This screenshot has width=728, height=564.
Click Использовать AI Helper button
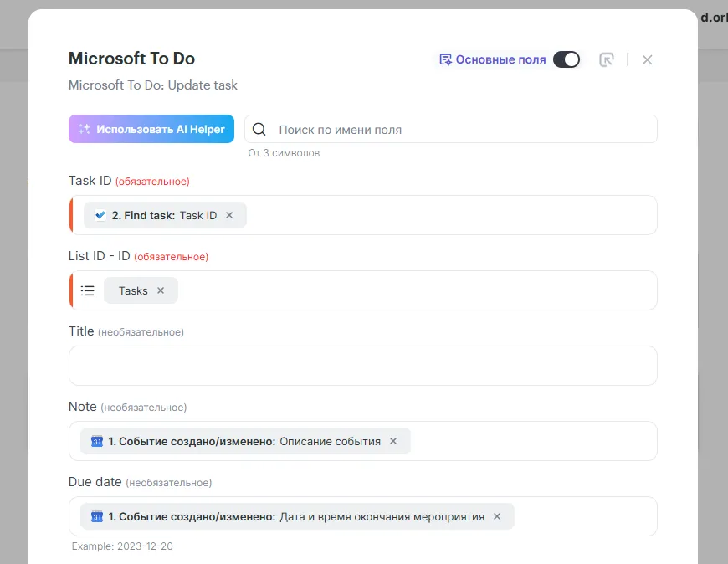click(151, 129)
